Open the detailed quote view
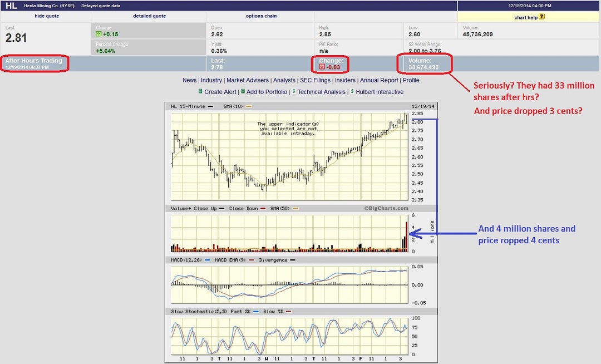The image size is (601, 364). tap(150, 16)
